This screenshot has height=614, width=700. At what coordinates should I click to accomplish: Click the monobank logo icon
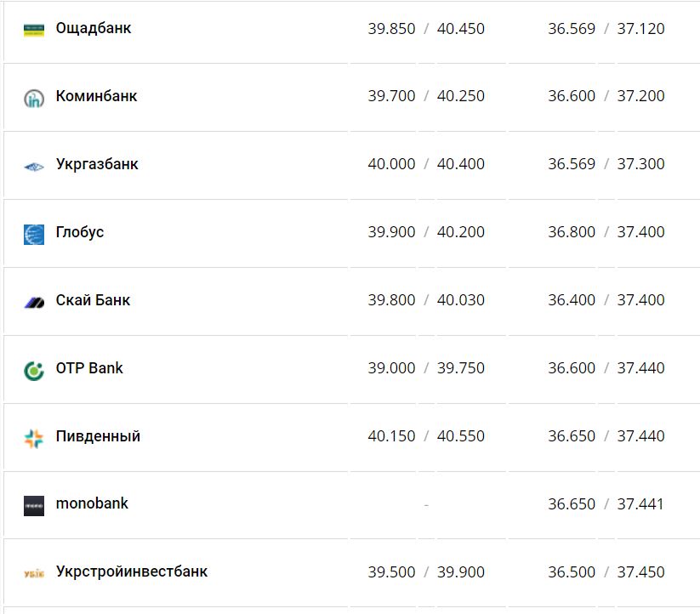[x=34, y=505]
